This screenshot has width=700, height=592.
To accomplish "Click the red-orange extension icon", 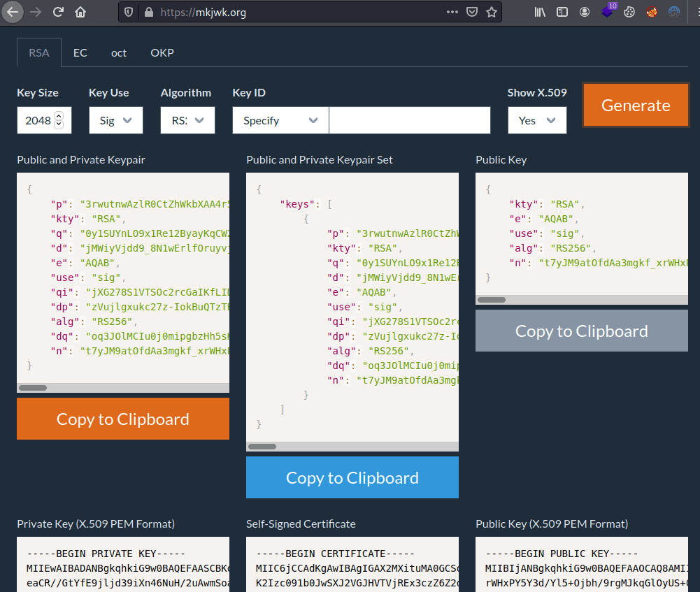I will [x=652, y=12].
